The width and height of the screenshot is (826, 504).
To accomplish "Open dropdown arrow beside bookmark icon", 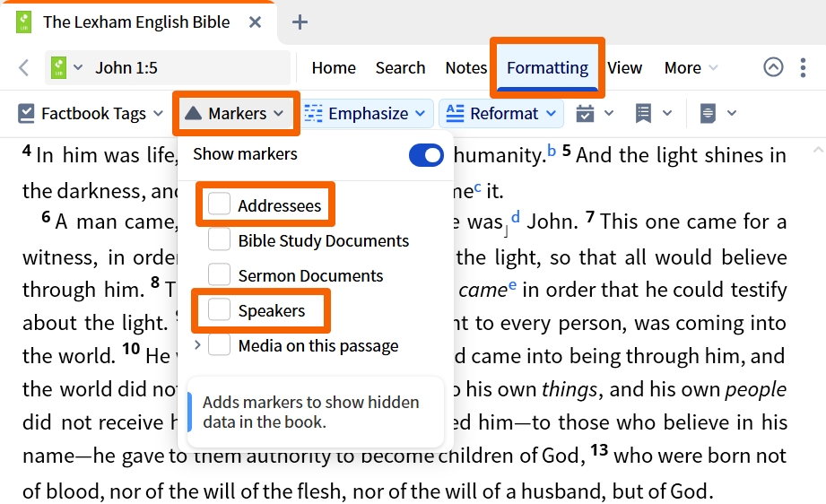I will 667,113.
